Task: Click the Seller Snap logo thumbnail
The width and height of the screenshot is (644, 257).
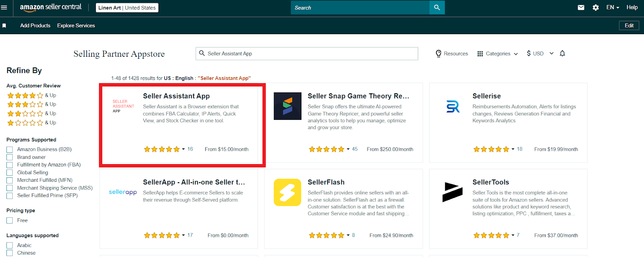Action: (x=287, y=106)
